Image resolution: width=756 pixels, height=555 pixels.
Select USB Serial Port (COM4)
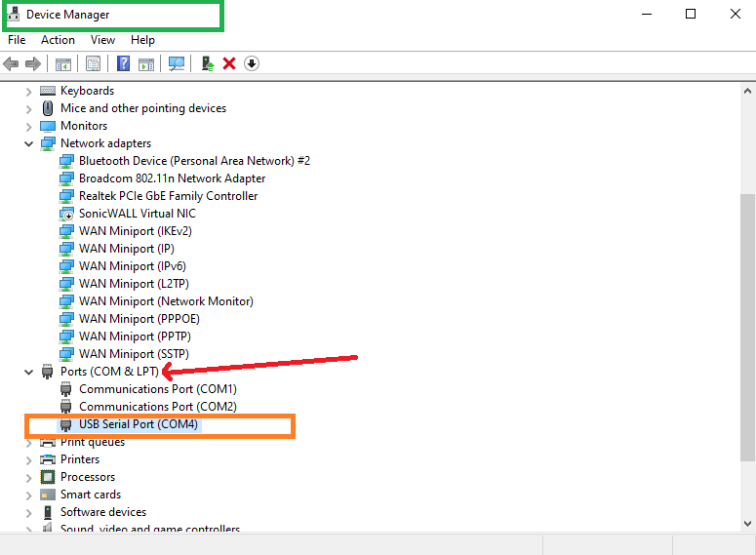point(138,424)
